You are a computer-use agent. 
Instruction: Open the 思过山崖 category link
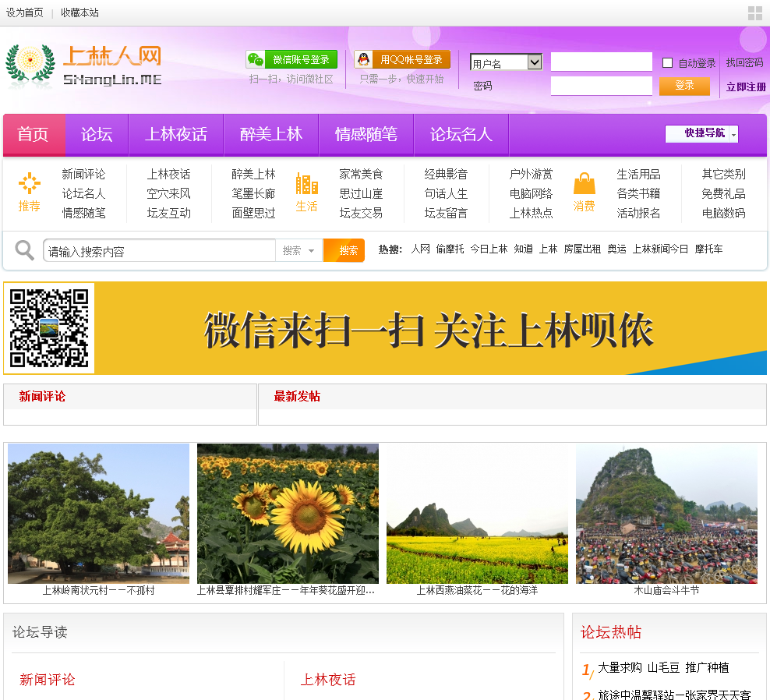(x=361, y=193)
